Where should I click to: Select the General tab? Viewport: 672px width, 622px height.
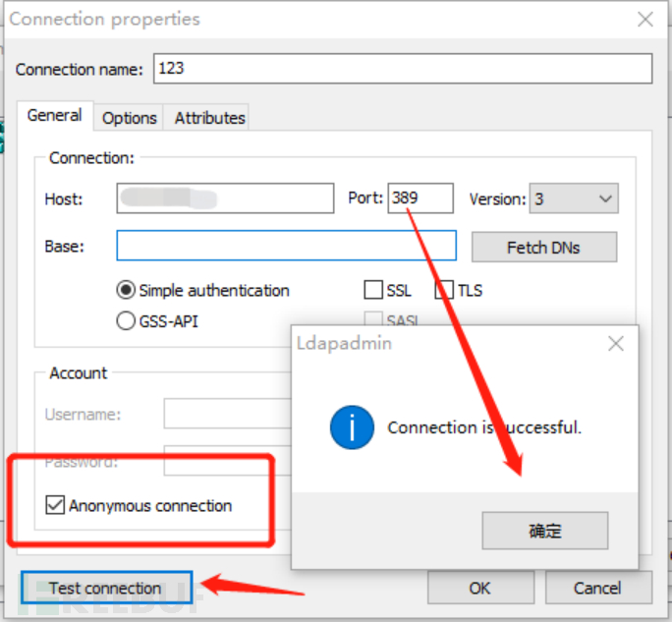tap(54, 115)
